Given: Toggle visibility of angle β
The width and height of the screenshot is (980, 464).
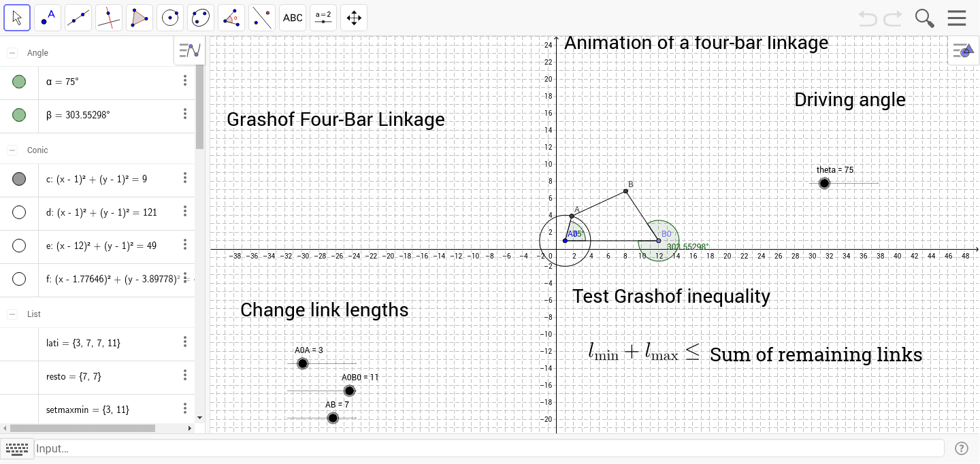Looking at the screenshot, I should coord(19,115).
